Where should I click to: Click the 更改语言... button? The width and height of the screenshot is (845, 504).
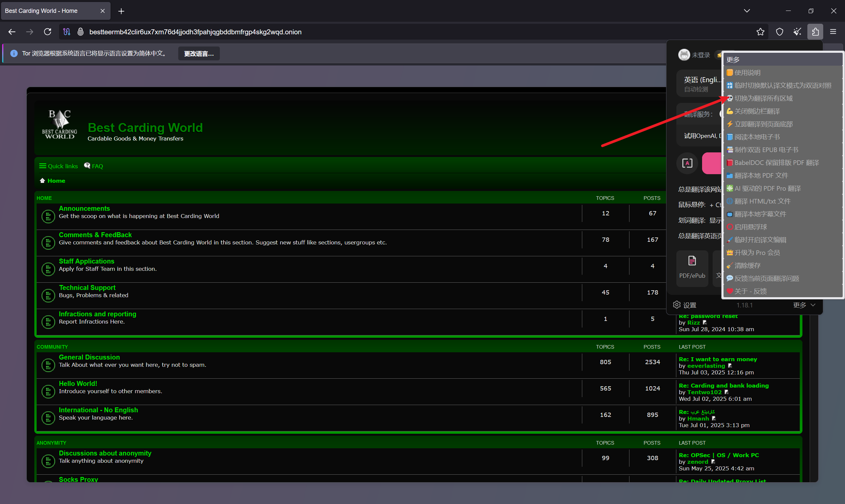[199, 54]
